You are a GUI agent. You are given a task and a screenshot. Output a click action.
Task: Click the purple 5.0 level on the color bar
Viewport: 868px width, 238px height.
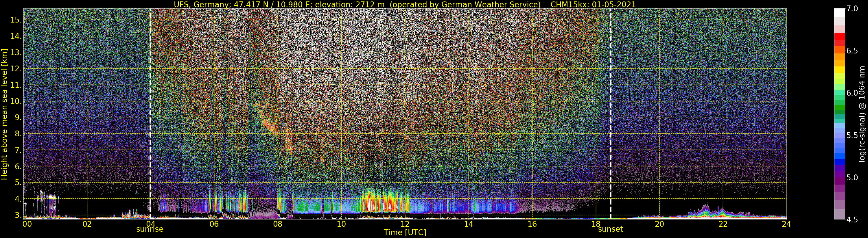(839, 177)
